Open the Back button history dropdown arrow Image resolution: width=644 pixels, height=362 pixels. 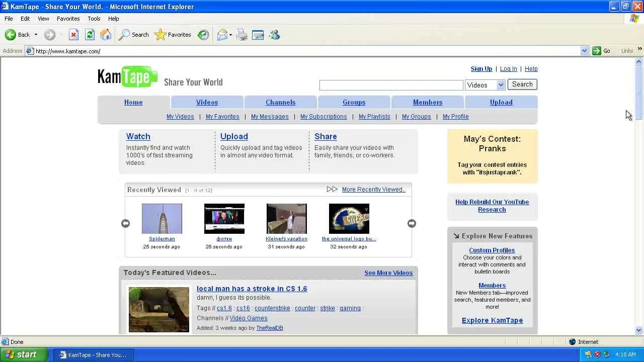point(36,35)
